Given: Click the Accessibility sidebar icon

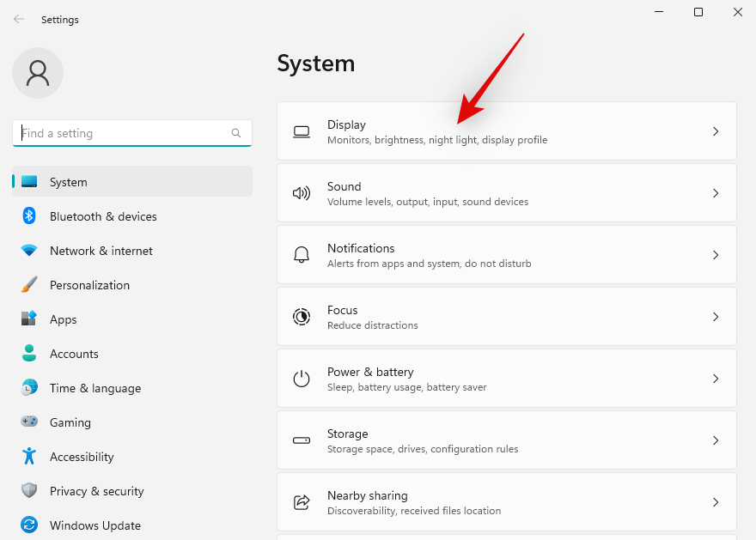Looking at the screenshot, I should (x=28, y=457).
